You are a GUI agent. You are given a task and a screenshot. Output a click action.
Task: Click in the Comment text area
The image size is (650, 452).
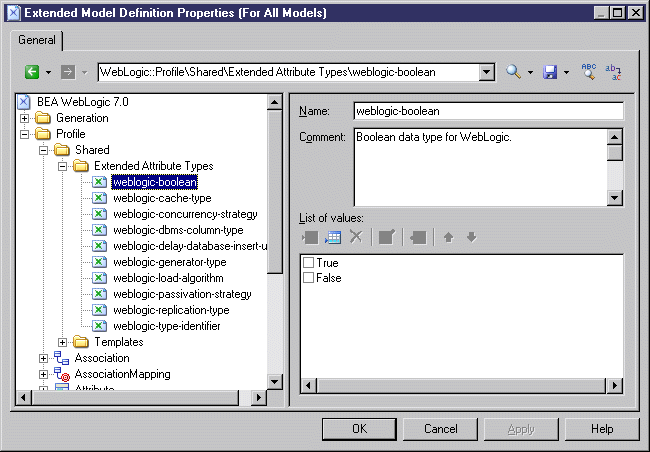pyautogui.click(x=481, y=167)
